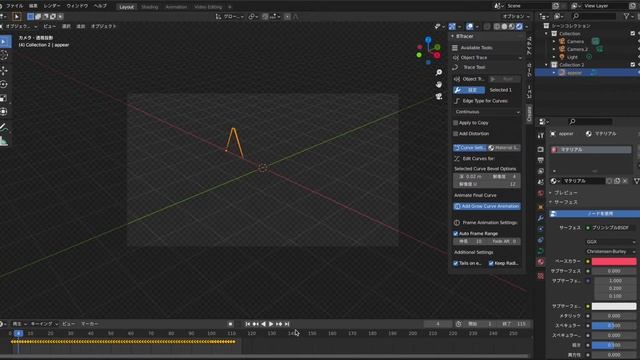
Task: Toggle camera view with the camera icon
Action: pos(439,96)
